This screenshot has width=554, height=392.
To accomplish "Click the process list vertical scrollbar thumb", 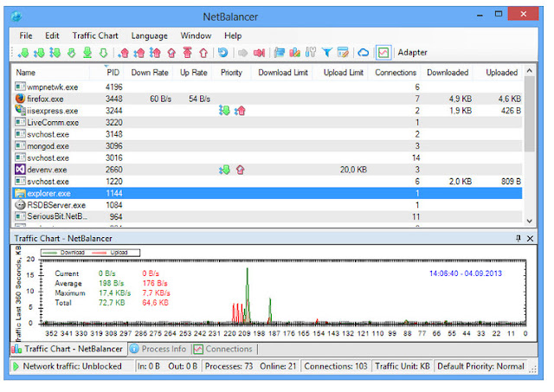I will tap(529, 113).
